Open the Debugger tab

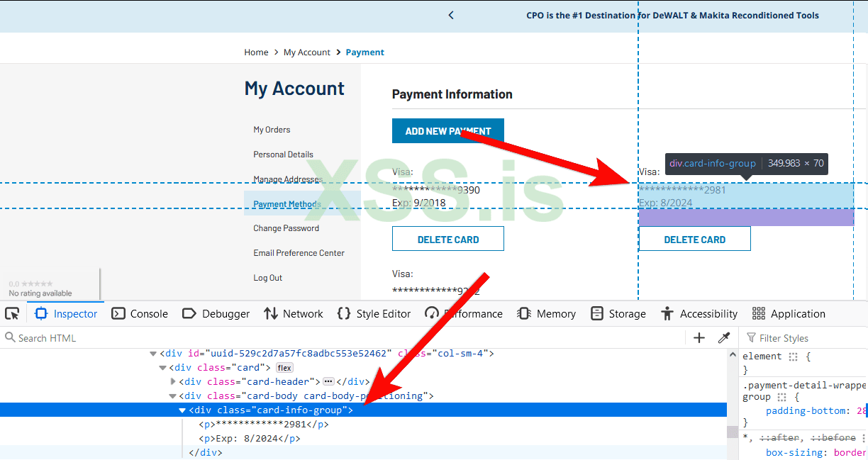(216, 313)
